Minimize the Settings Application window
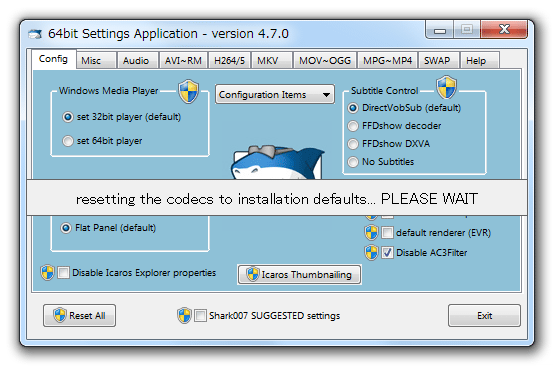 [x=440, y=30]
